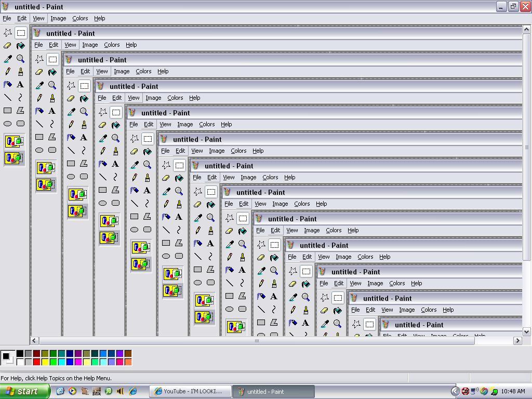The width and height of the screenshot is (532, 399).
Task: Pick the Free-Form Select star in the leftmost toolbox
Action: [x=8, y=33]
